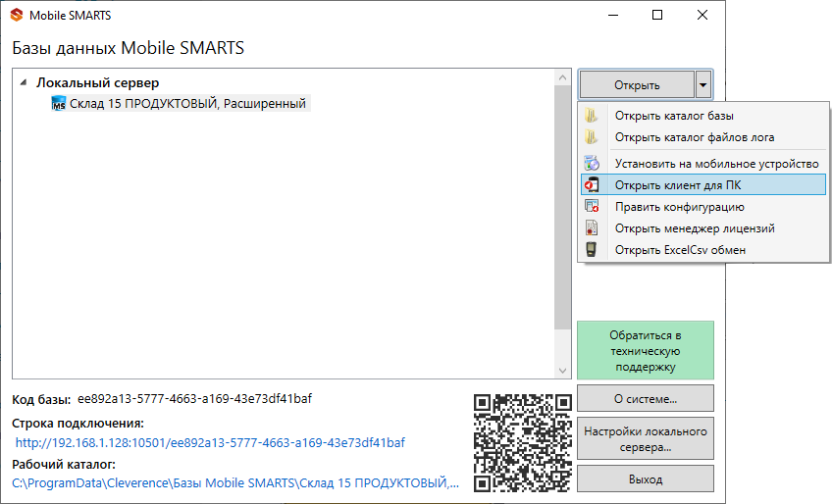
Task: Click the edit configuration icon
Action: 591,206
